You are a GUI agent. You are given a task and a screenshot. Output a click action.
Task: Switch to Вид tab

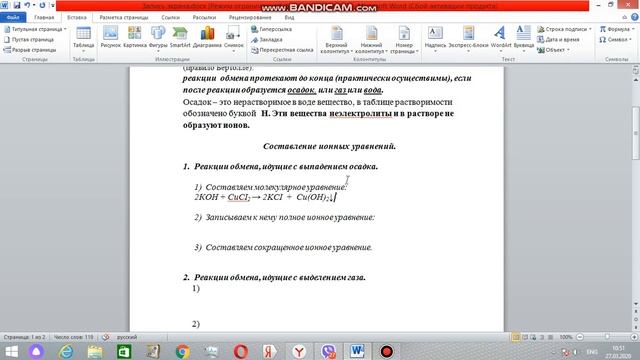coord(289,18)
